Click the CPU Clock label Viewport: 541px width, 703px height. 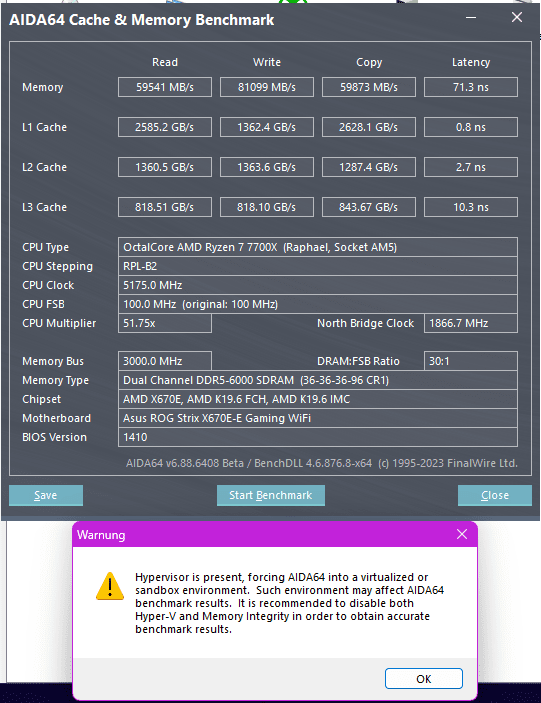coord(48,285)
